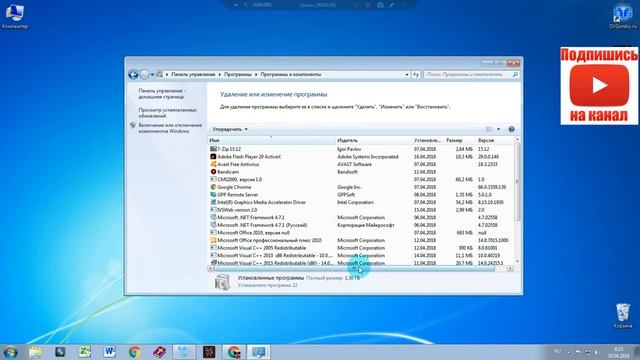Refresh the address bar with the refresh icon
This screenshot has width=640, height=360.
tap(416, 75)
